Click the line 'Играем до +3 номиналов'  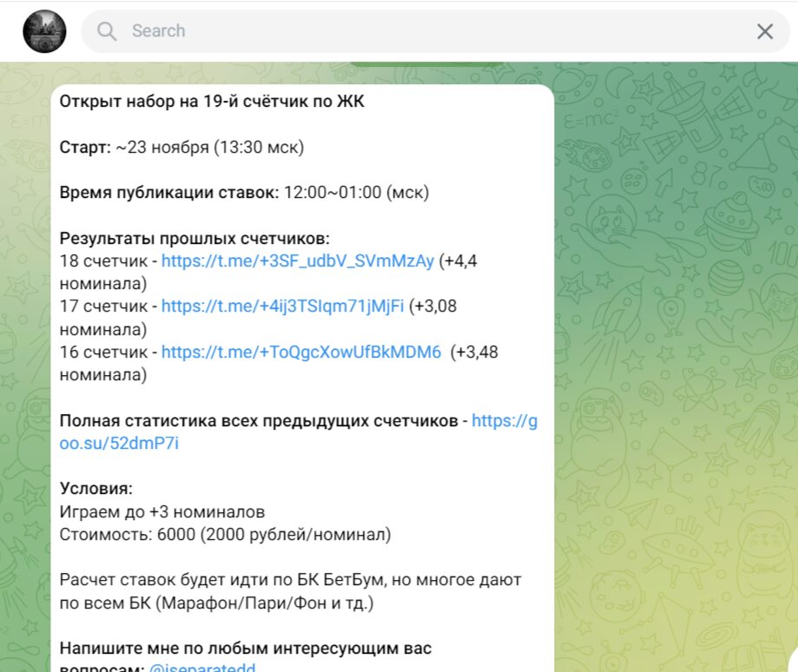(162, 511)
